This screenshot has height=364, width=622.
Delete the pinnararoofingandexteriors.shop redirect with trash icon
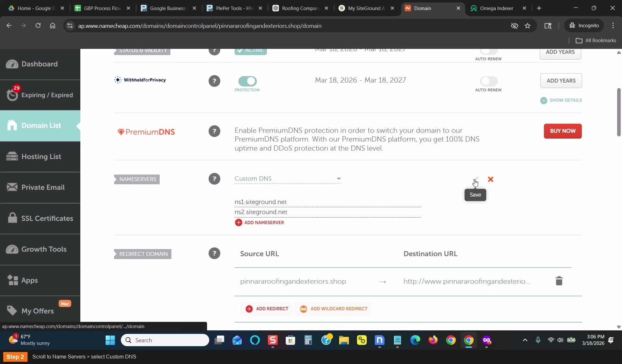coord(559,281)
